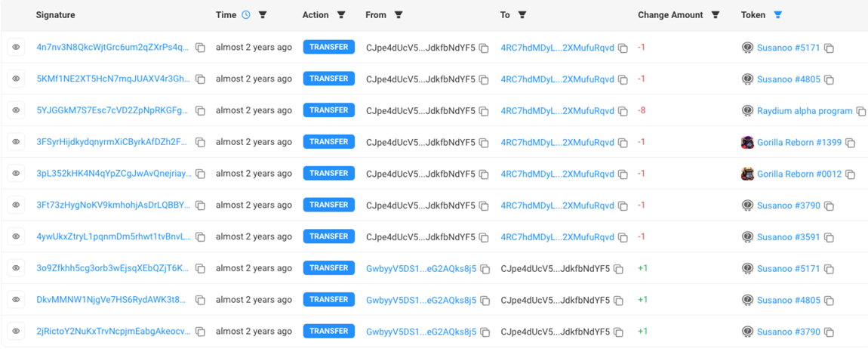The width and height of the screenshot is (868, 349).
Task: Copy signature 2jRictoY2NuKxTrvNcpjmEabgAkeocv
Action: click(200, 332)
